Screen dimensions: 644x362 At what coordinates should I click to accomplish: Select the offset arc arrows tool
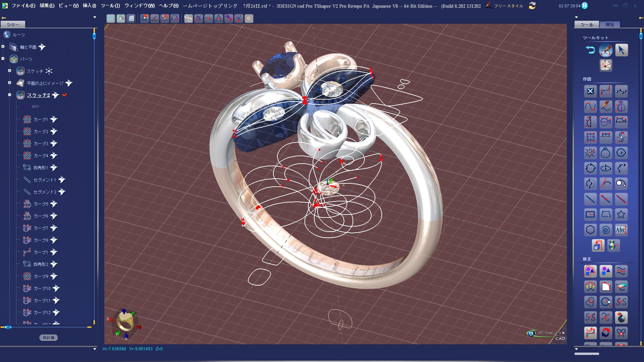[590, 287]
